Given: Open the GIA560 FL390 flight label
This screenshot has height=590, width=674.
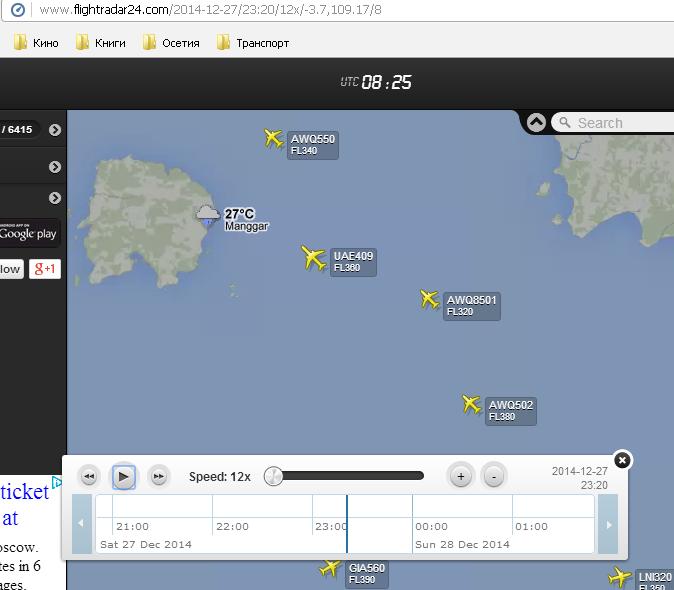Looking at the screenshot, I should click(x=367, y=574).
